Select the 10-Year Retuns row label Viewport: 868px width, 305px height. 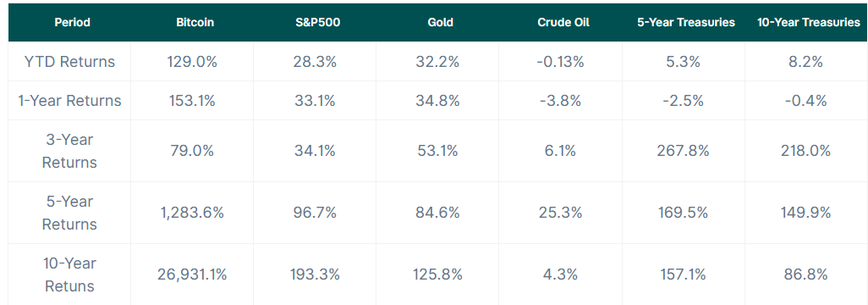[x=69, y=274]
